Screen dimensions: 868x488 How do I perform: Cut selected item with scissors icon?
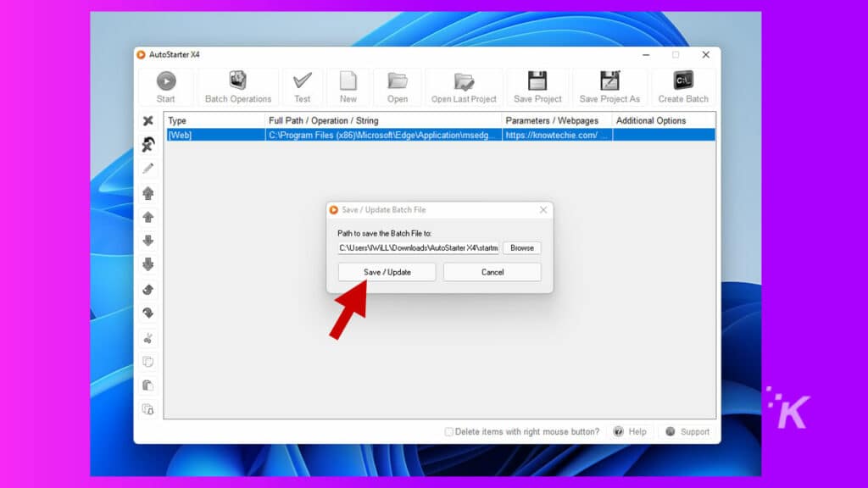pos(147,338)
